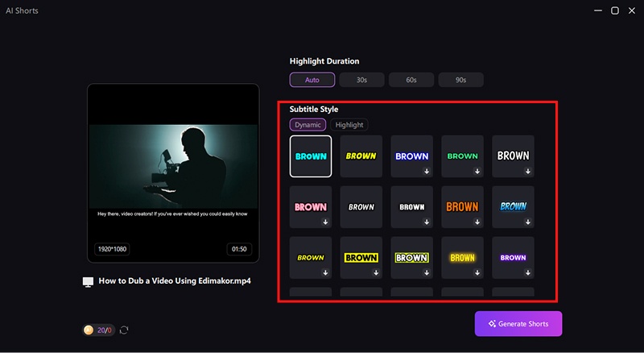Image resolution: width=644 pixels, height=353 pixels.
Task: Set highlight duration to 60s
Action: 411,80
